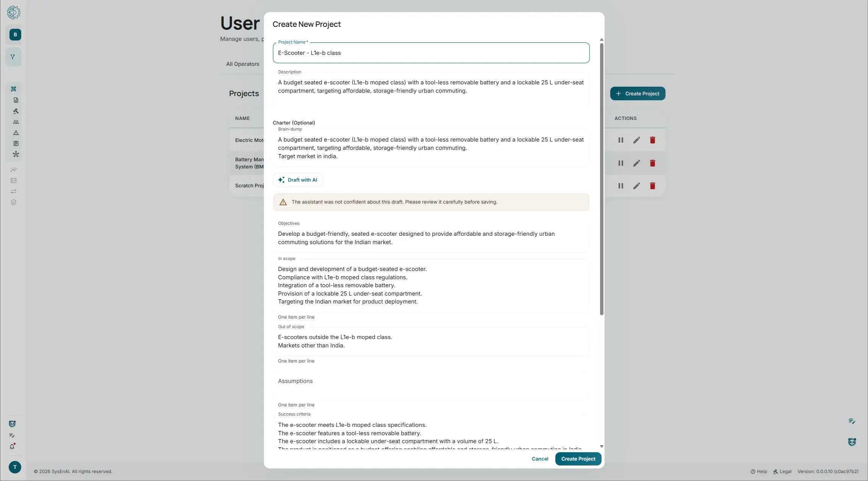Click the panda assistant icon in left sidebar

click(12, 424)
